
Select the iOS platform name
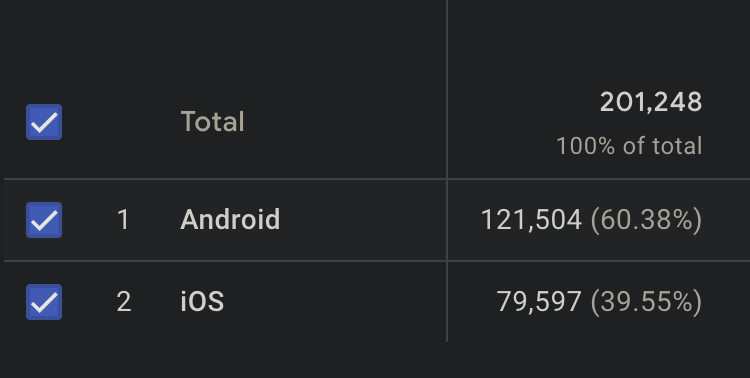(202, 302)
